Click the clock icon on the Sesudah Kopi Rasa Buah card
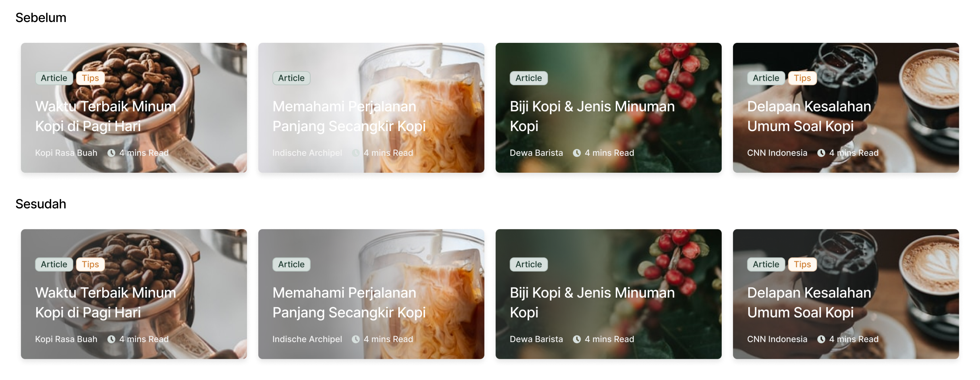This screenshot has width=980, height=380. click(111, 339)
